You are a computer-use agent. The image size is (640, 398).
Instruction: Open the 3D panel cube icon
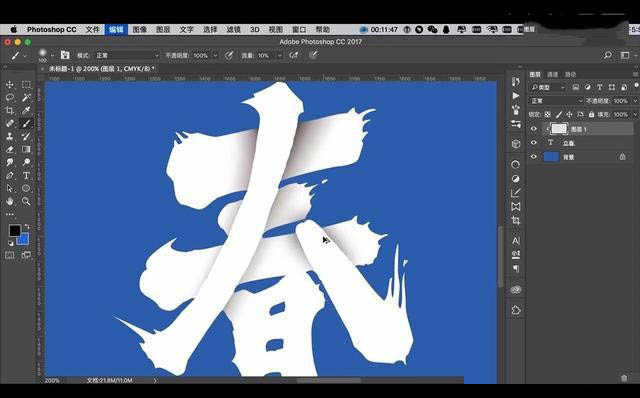pos(516,144)
